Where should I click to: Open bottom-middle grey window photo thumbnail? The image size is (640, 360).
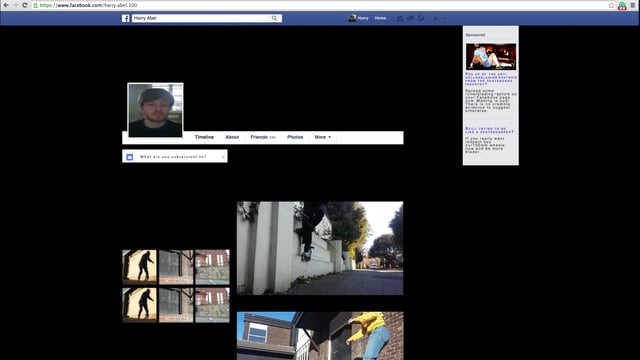(x=176, y=305)
